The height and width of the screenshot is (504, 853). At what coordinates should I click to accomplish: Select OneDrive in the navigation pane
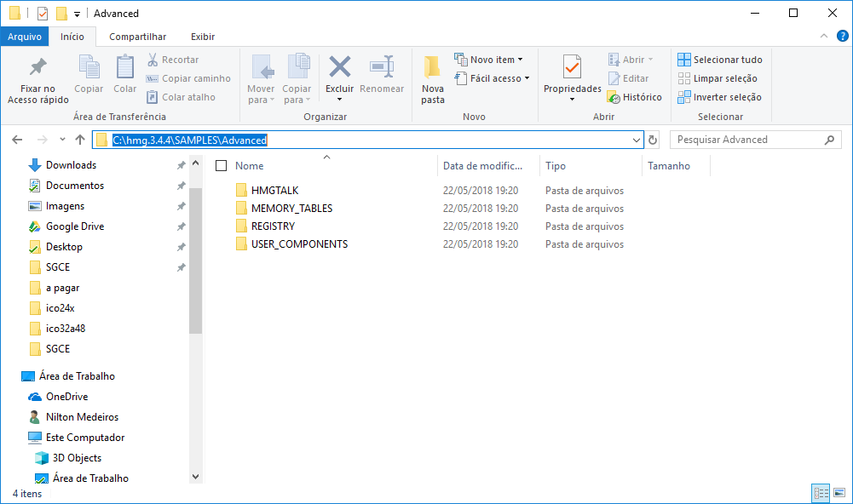point(66,397)
